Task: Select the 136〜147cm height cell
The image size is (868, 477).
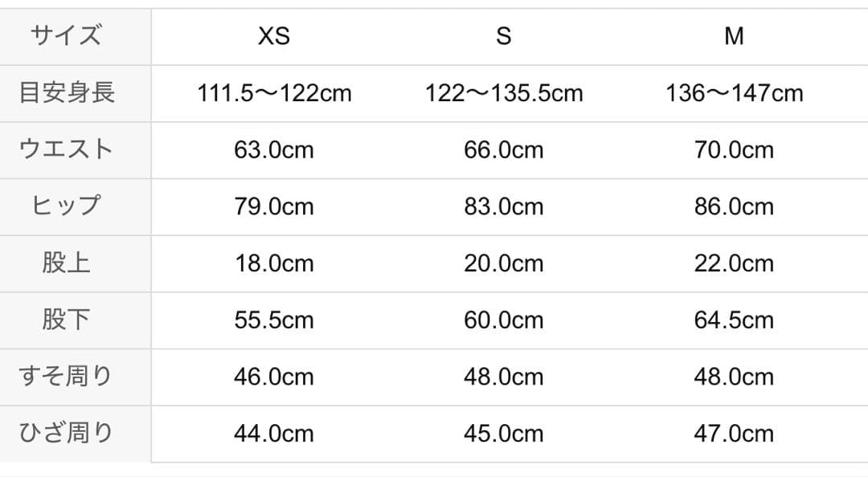Action: (x=734, y=93)
